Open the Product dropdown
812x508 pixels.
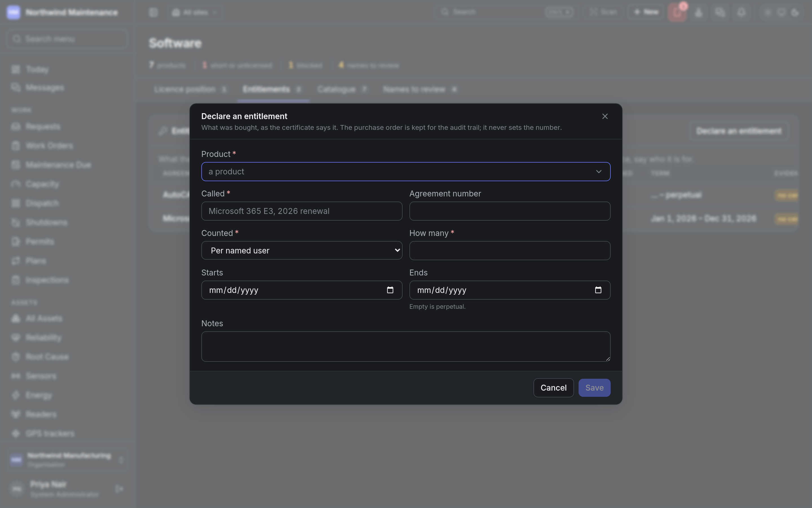pyautogui.click(x=406, y=172)
